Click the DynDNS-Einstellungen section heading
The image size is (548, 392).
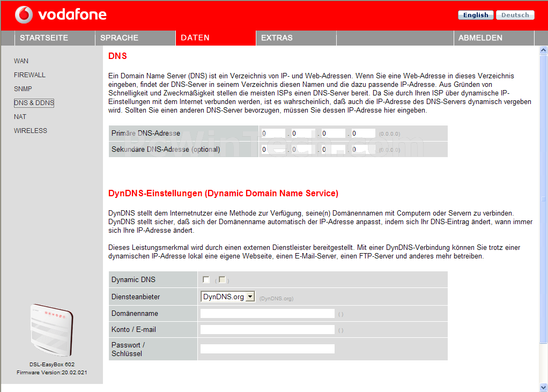(x=223, y=193)
